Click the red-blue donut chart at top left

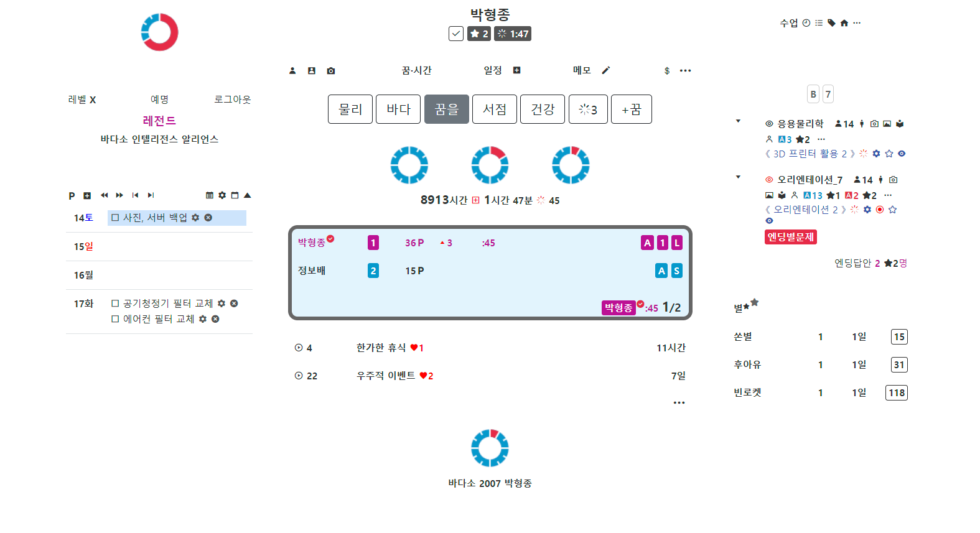pyautogui.click(x=160, y=32)
